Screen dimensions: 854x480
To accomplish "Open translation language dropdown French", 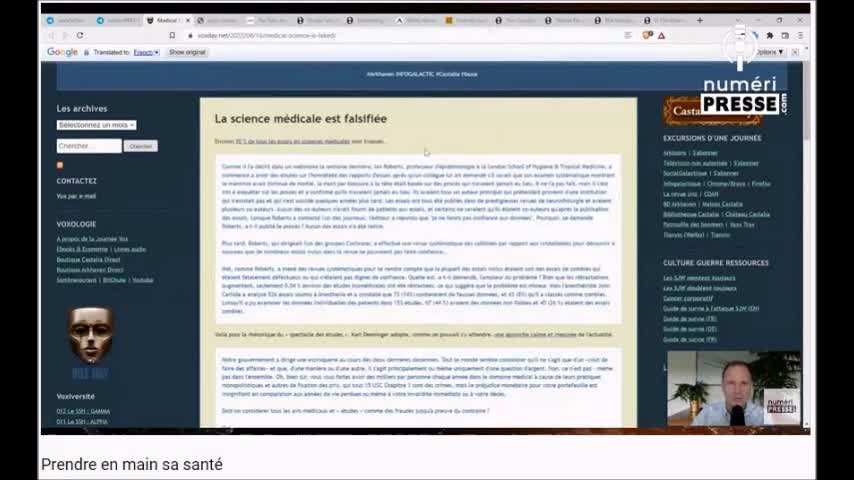I will pos(147,52).
